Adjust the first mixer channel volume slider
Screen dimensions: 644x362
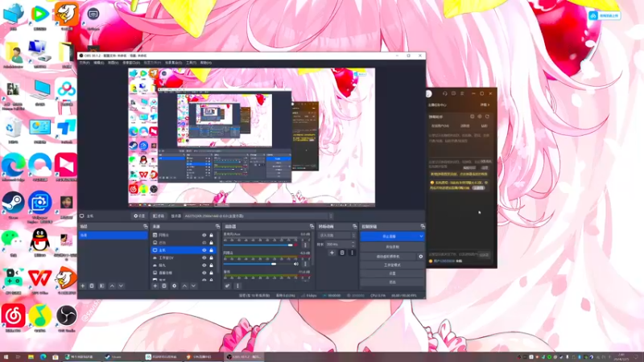click(258, 245)
